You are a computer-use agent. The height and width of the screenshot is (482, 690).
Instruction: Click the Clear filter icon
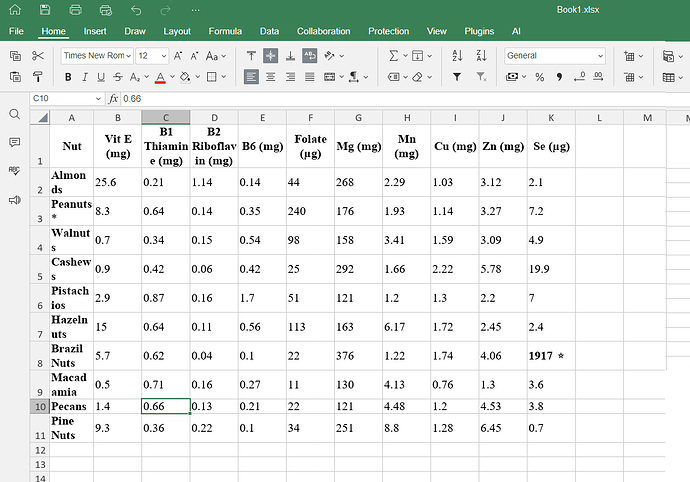click(481, 77)
